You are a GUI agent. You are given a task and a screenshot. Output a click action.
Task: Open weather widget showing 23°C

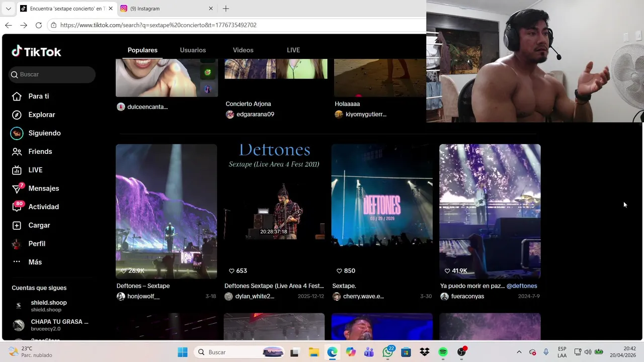tap(30, 352)
